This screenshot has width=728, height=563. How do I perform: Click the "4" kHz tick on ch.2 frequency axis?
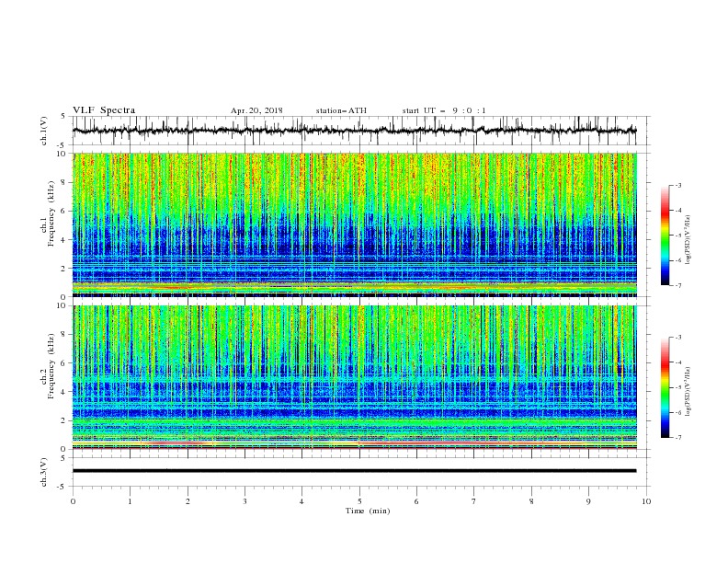click(x=65, y=392)
